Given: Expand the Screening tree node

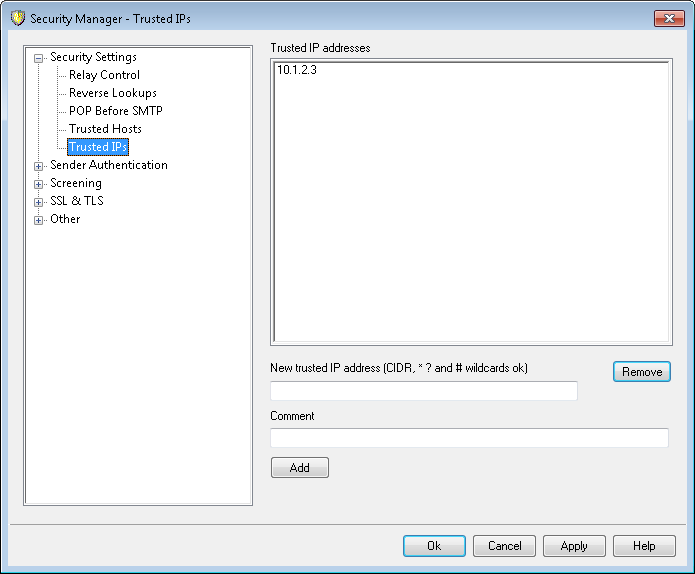Looking at the screenshot, I should pos(39,184).
